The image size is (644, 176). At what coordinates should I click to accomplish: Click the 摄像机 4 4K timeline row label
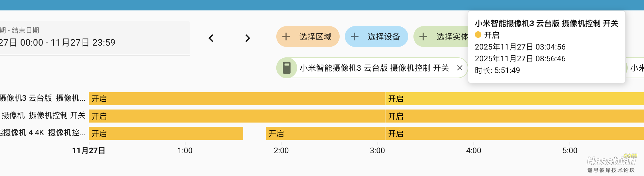pyautogui.click(x=42, y=133)
